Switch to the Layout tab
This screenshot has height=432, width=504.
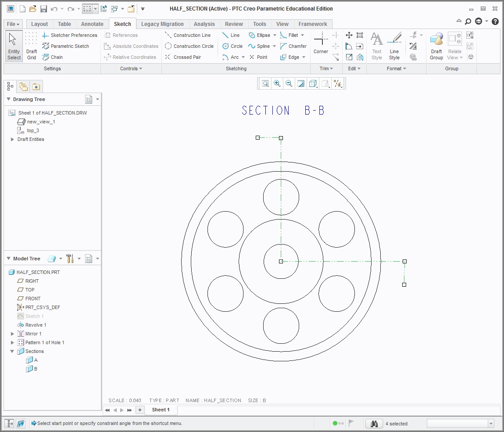(39, 24)
